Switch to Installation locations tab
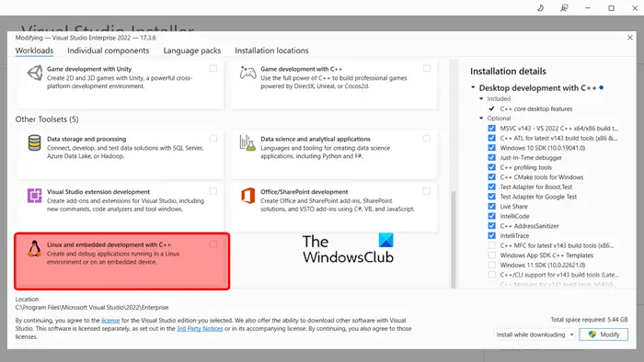This screenshot has width=644, height=362. pos(271,51)
